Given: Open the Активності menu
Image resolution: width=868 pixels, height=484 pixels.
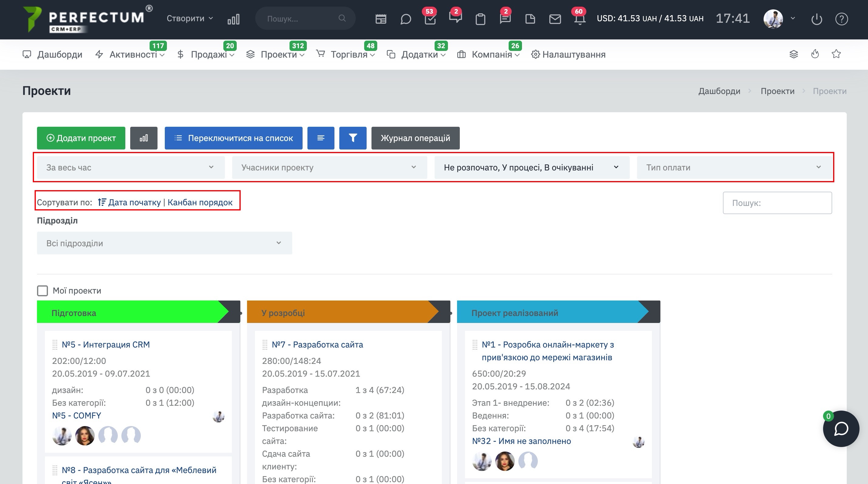Looking at the screenshot, I should [130, 54].
